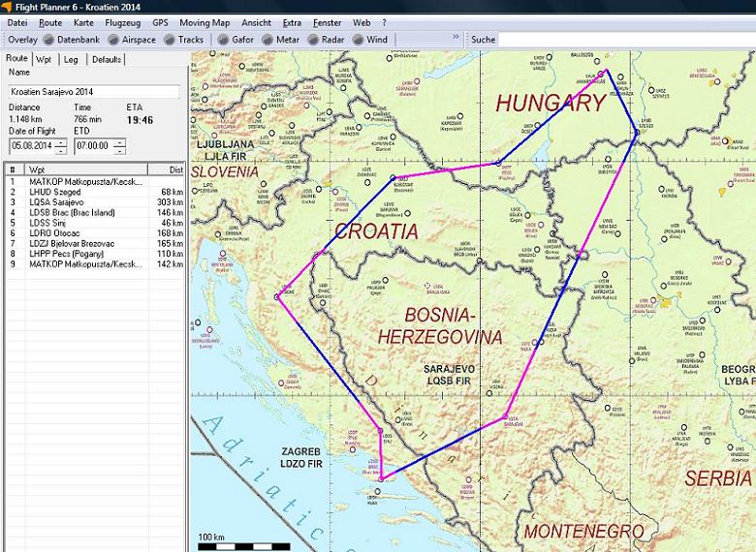Open the Flugzeug menu

121,21
